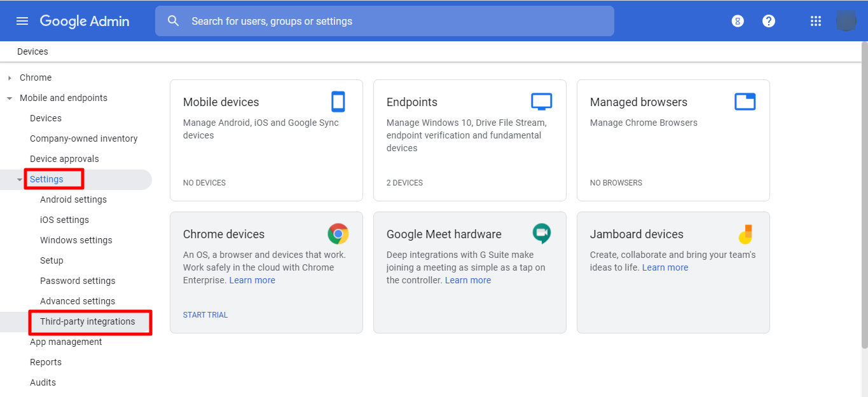Click START TRIAL on Chrome devices

coord(205,315)
